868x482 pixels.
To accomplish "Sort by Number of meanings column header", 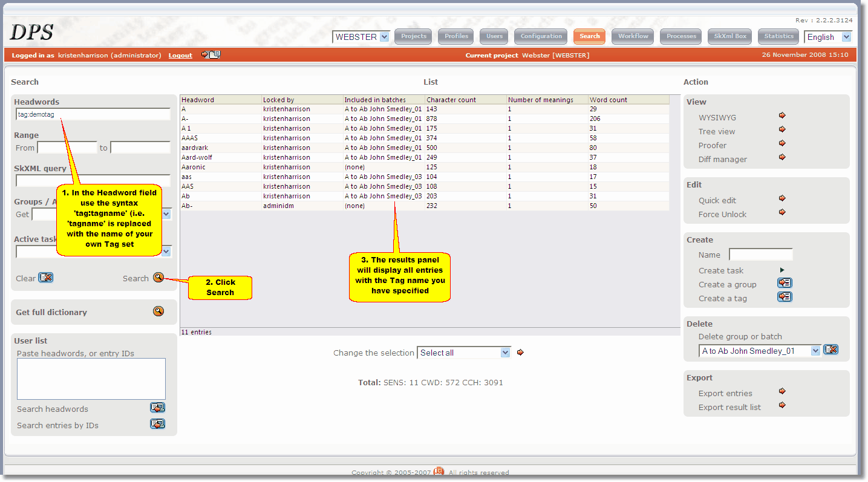I will 547,100.
